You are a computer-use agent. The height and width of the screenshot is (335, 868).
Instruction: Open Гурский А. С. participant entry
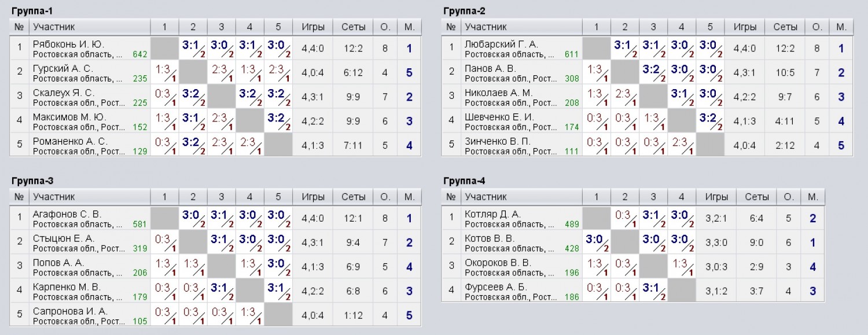pos(63,69)
